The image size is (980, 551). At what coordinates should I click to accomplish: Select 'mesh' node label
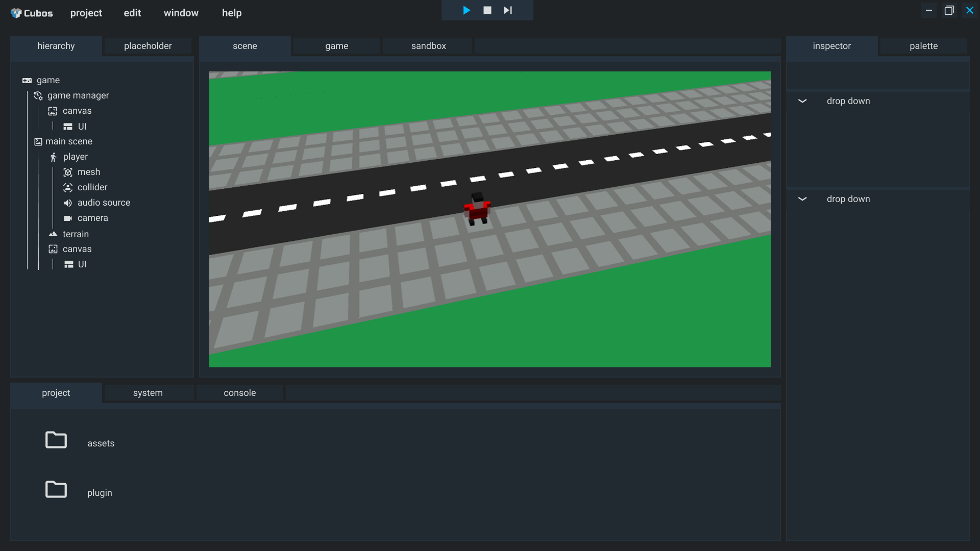tap(89, 172)
